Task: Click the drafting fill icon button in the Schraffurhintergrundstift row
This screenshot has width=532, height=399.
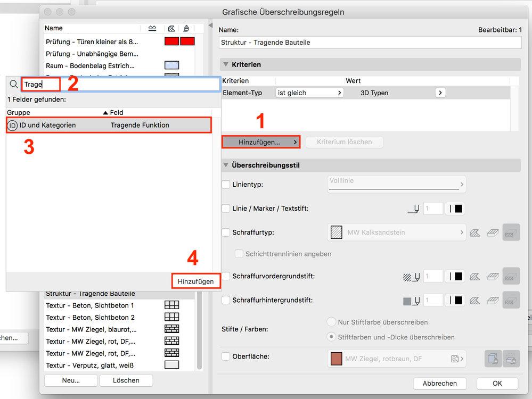Action: coord(511,300)
